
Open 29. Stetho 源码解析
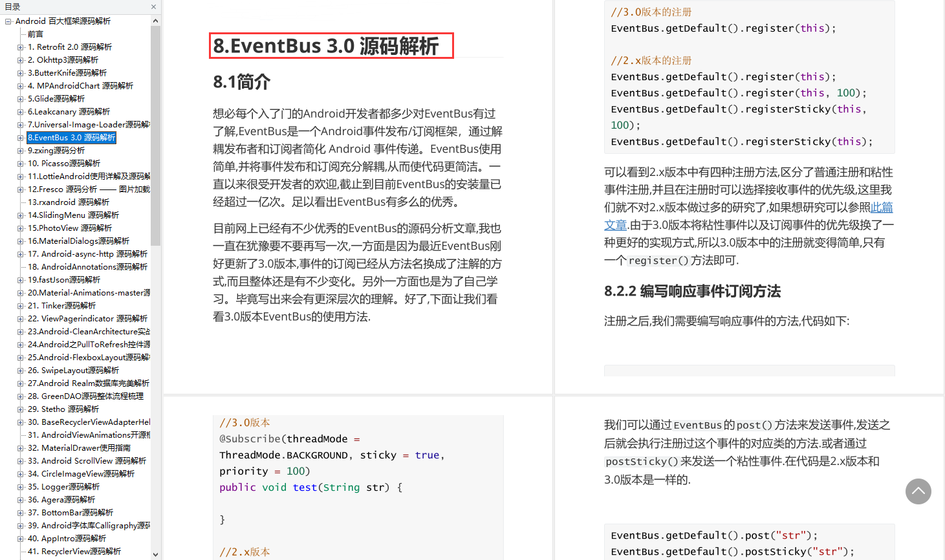63,409
